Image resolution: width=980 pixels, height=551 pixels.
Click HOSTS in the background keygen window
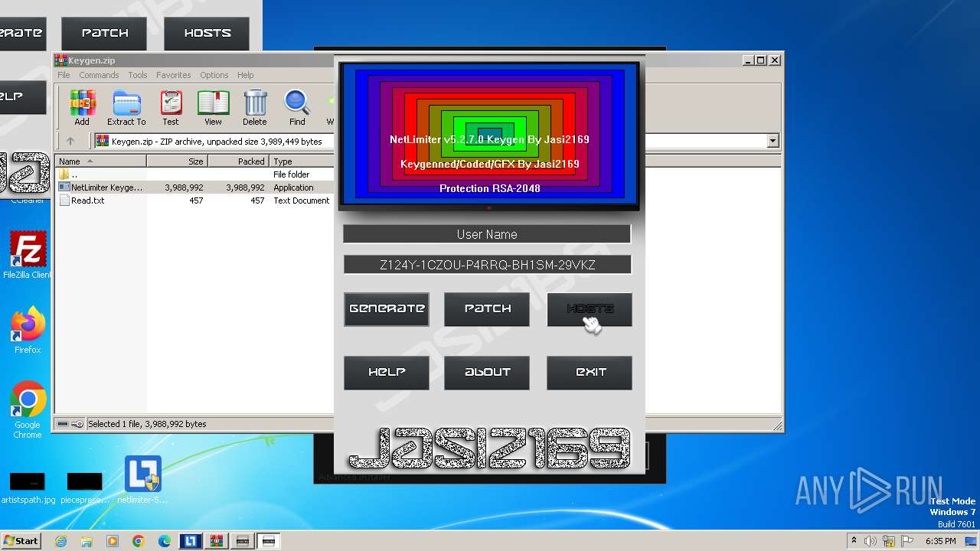(x=207, y=34)
